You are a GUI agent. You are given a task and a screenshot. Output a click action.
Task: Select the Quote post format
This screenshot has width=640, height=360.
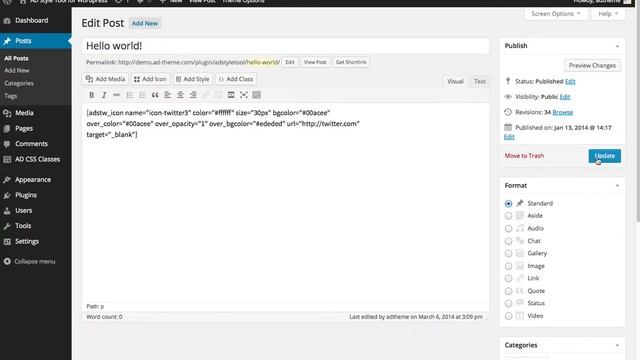(x=508, y=291)
